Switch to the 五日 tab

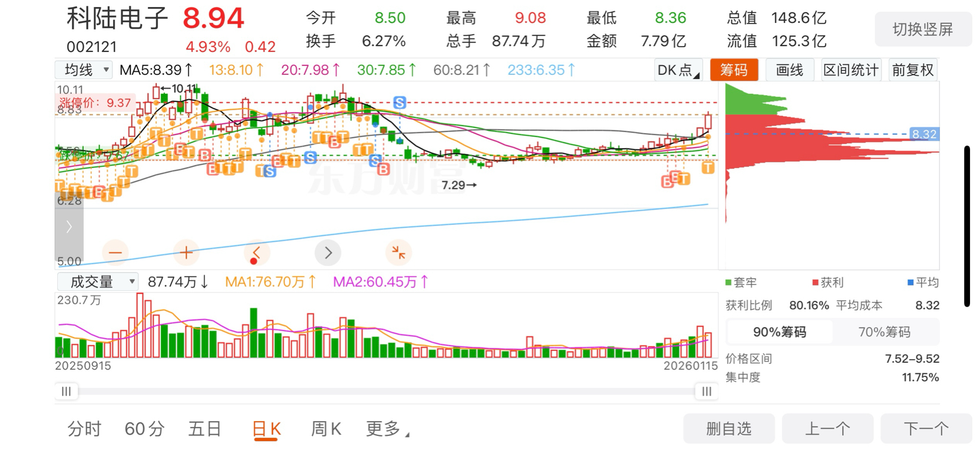tap(204, 429)
